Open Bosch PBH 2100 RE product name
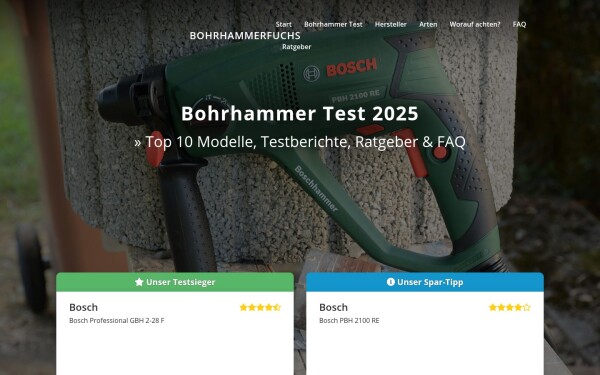The width and height of the screenshot is (600, 375). coord(349,320)
